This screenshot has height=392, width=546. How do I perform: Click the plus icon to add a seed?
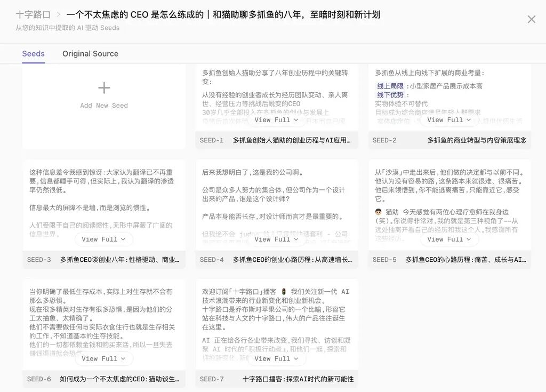tap(104, 87)
